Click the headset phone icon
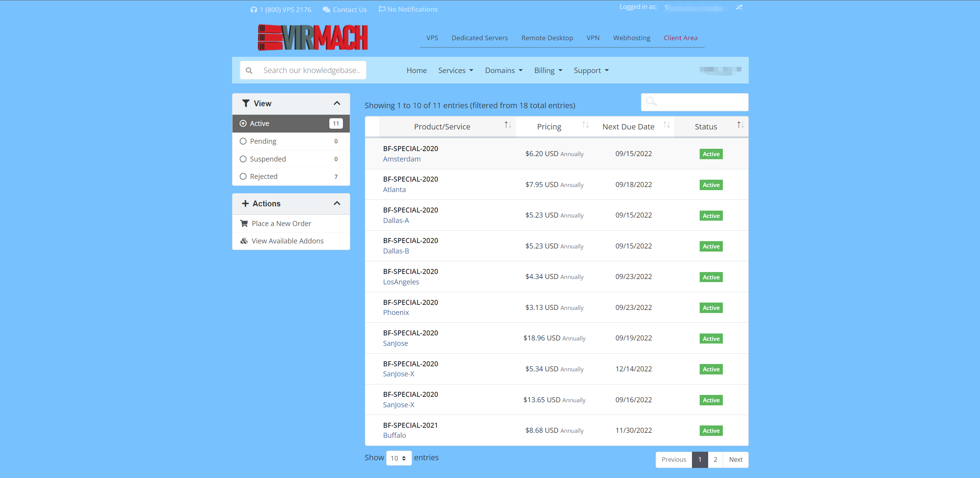 pos(254,10)
